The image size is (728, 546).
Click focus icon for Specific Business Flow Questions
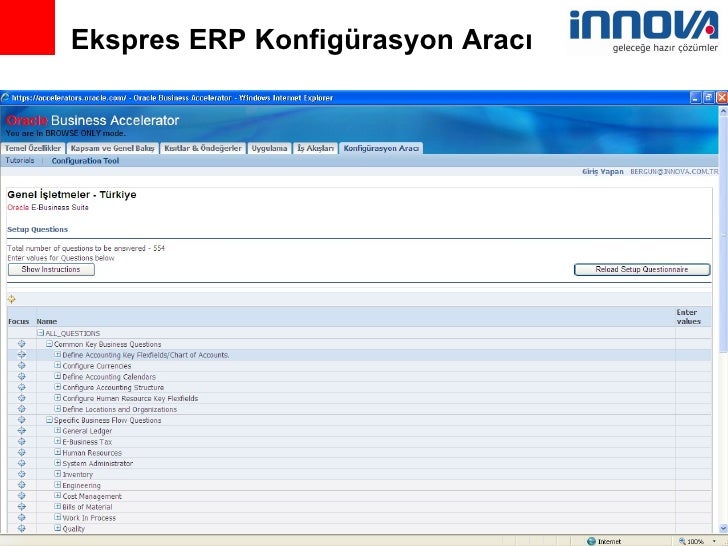[x=22, y=420]
